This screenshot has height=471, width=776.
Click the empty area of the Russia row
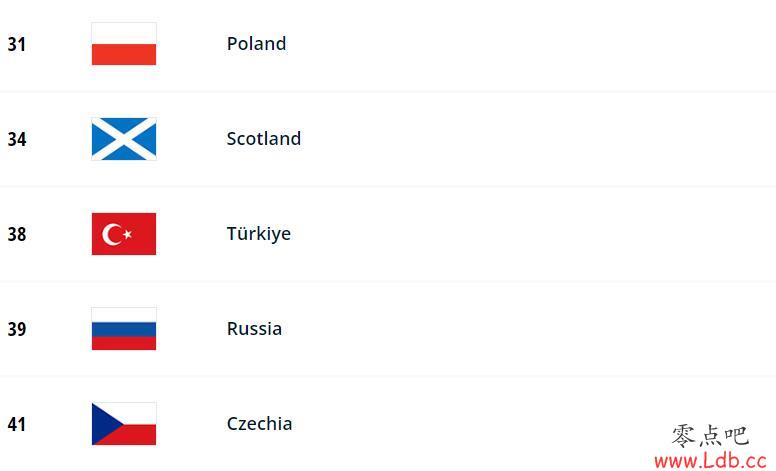point(530,329)
